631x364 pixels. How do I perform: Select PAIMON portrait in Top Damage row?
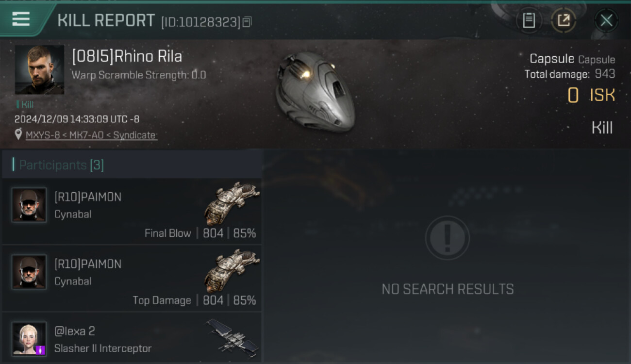29,272
